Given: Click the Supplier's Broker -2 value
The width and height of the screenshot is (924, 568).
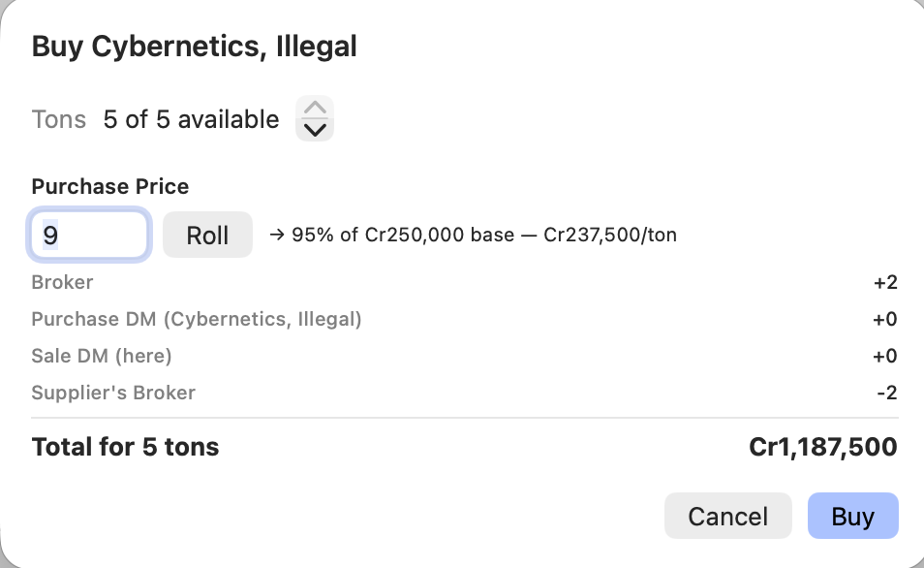Looking at the screenshot, I should point(887,393).
